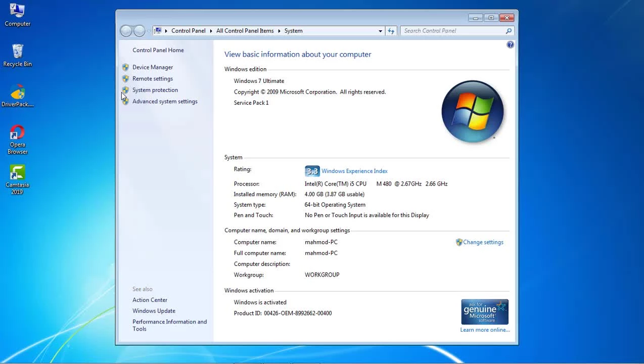Image resolution: width=644 pixels, height=364 pixels.
Task: Click the Back navigation arrow button
Action: [x=126, y=31]
